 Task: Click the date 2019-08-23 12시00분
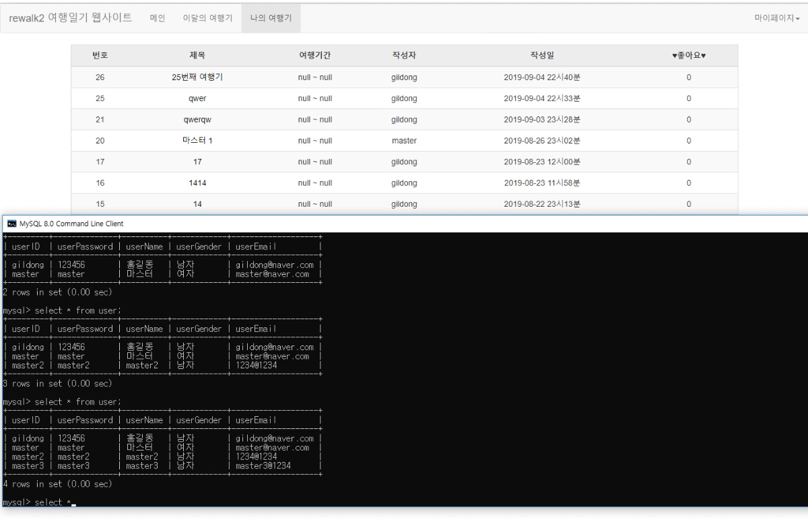pos(542,162)
